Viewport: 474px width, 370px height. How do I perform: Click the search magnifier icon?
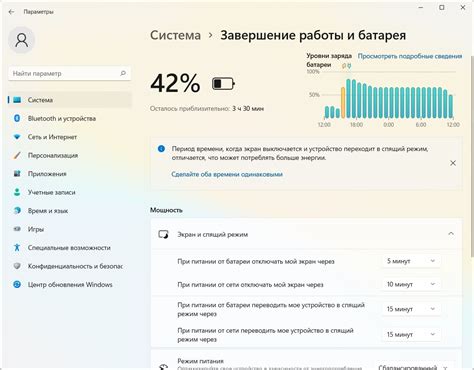click(x=123, y=73)
